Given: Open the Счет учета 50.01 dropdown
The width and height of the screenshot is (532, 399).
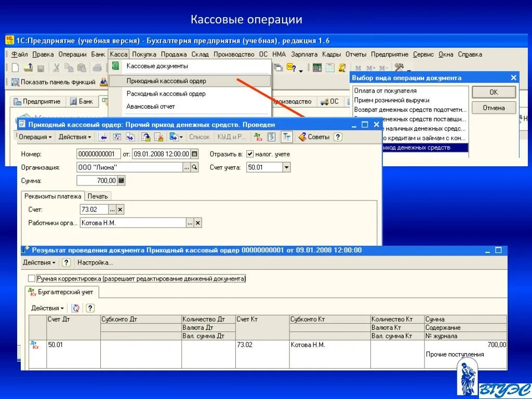Looking at the screenshot, I should [x=286, y=167].
